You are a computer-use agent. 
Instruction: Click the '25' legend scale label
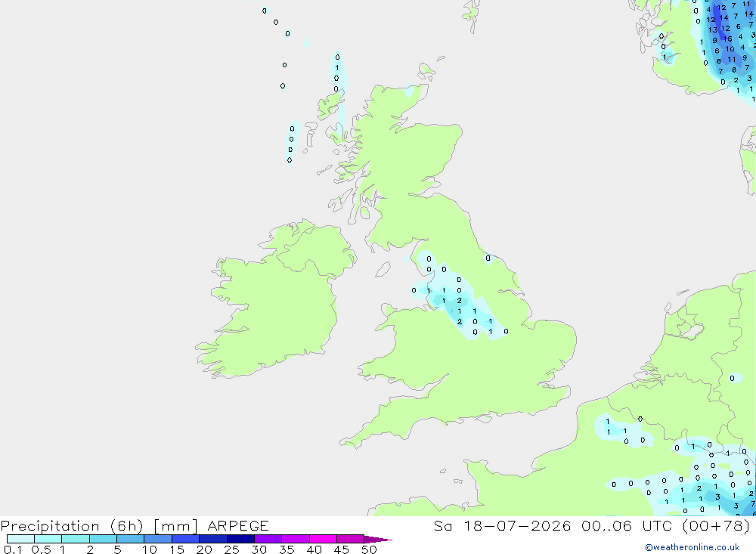tap(231, 549)
